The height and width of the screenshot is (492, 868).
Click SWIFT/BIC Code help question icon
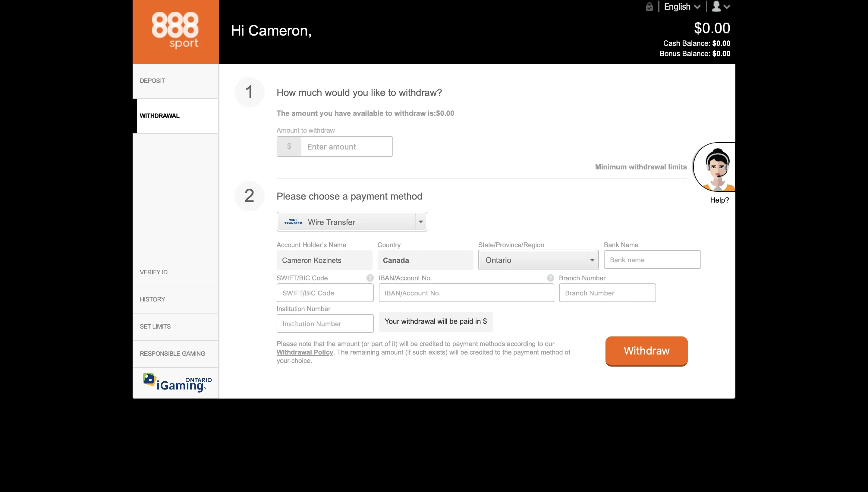tap(370, 278)
